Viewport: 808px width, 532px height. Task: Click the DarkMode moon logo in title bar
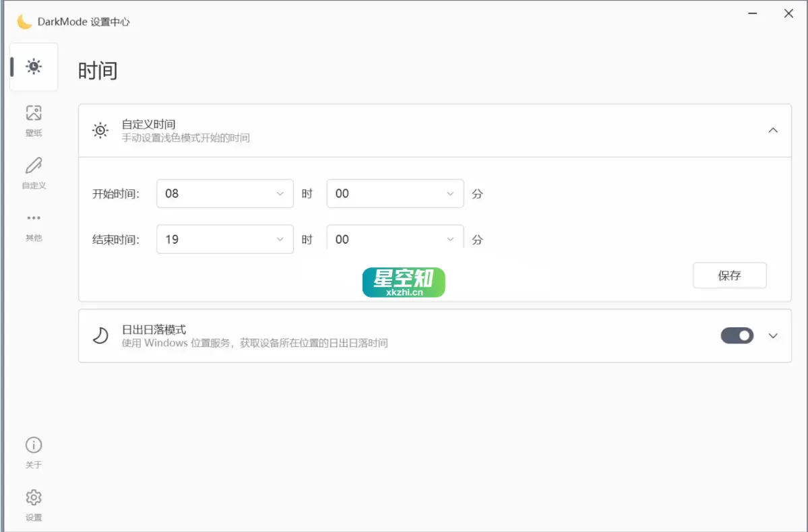(x=24, y=21)
